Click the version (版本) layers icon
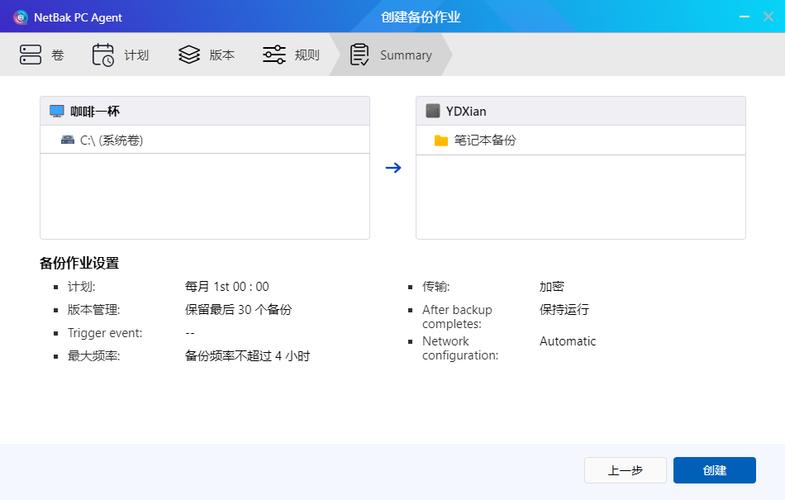 189,55
